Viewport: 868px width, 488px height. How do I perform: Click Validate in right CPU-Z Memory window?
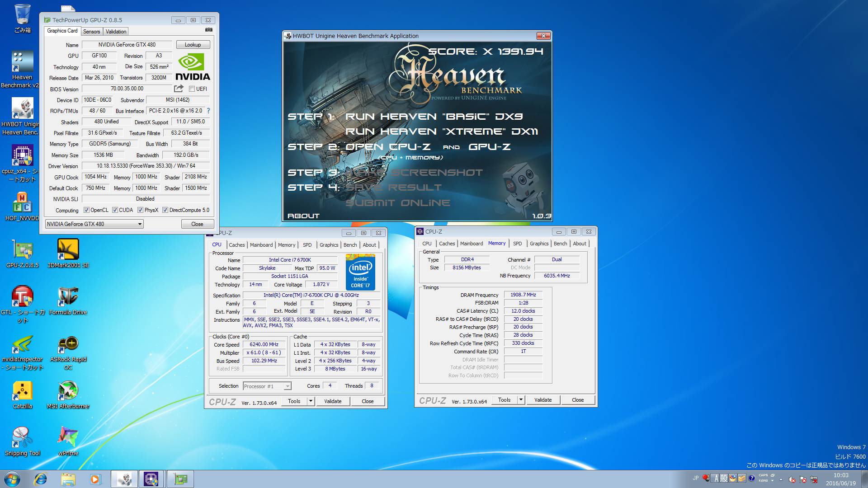pos(543,400)
